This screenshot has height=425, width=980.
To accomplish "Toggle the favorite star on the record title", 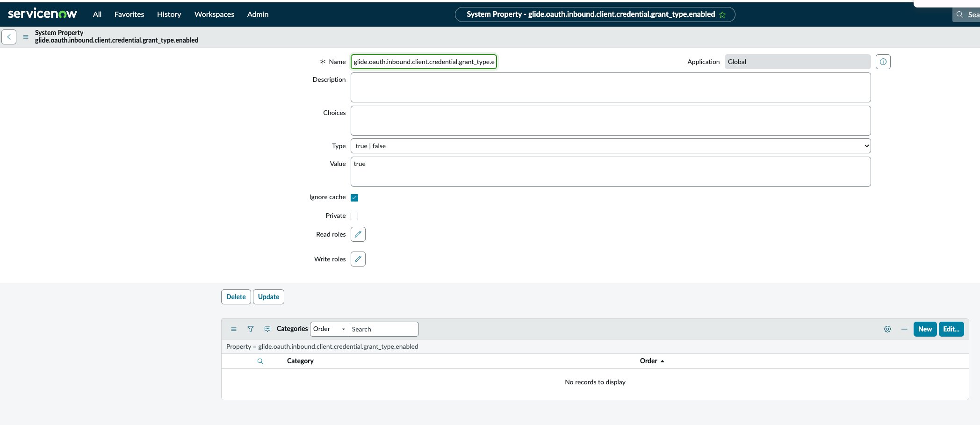I will (x=721, y=14).
